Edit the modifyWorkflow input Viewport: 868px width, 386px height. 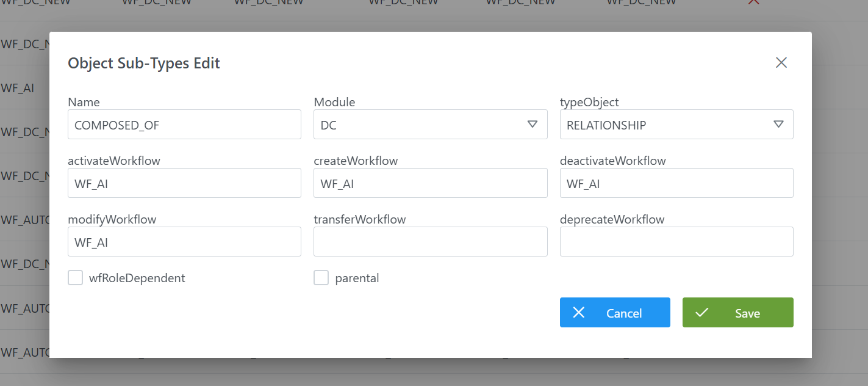click(x=184, y=242)
